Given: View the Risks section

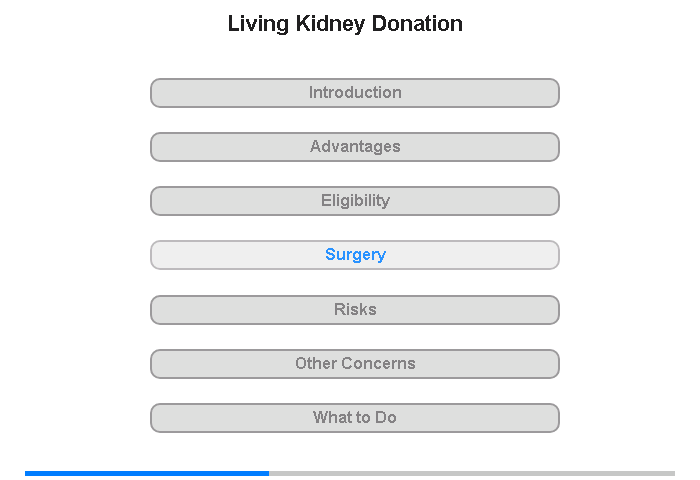Looking at the screenshot, I should point(355,310).
